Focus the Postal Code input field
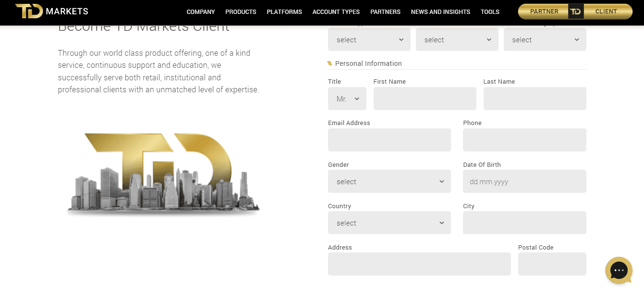 point(552,264)
